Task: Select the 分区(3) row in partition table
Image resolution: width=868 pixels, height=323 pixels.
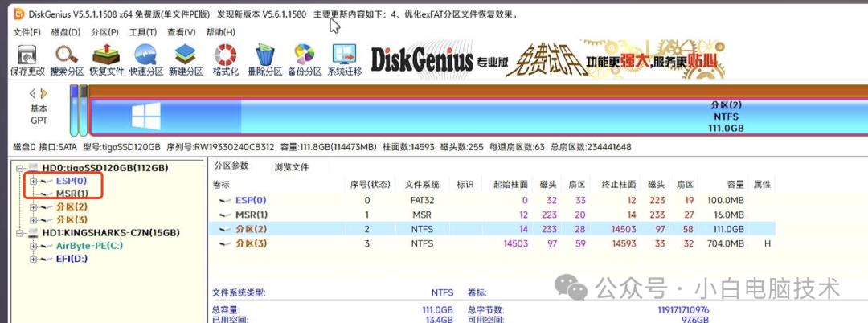Action: tap(493, 243)
